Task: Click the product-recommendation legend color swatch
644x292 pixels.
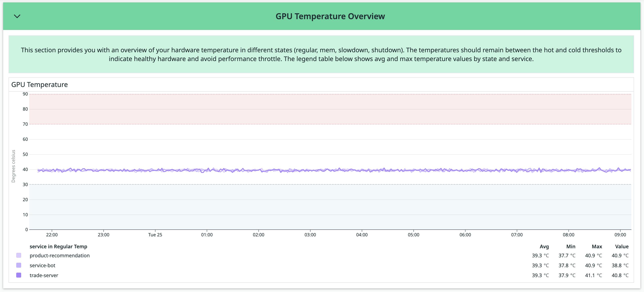Action: 18,255
